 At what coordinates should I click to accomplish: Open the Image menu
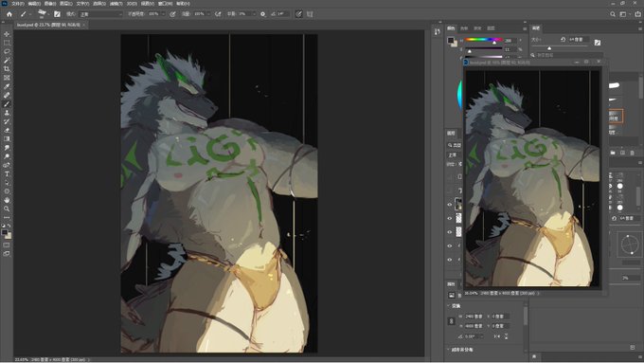tap(50, 3)
